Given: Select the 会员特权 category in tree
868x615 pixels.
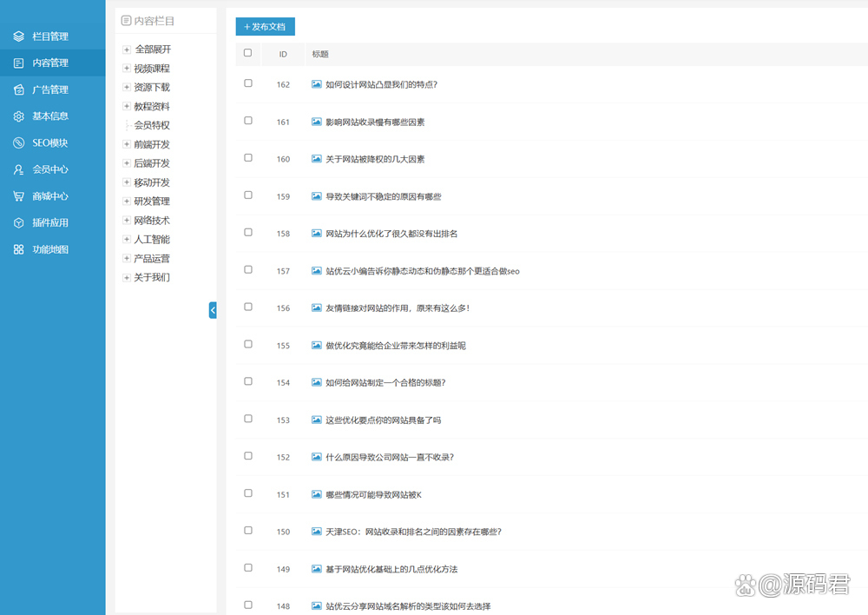Looking at the screenshot, I should point(152,125).
